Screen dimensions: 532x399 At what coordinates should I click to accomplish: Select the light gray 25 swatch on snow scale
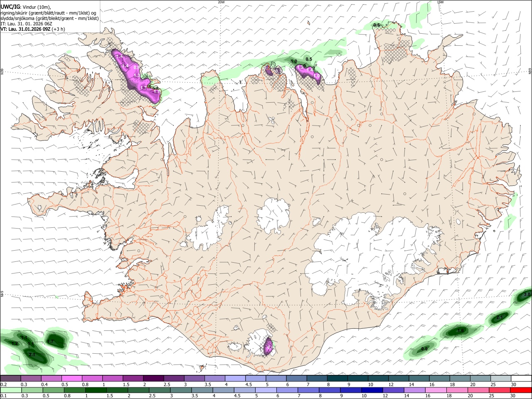[500, 378]
